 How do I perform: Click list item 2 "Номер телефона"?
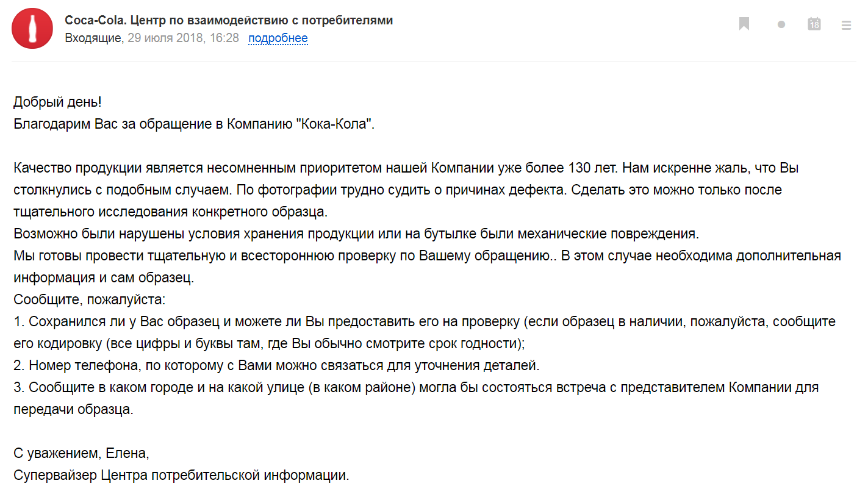coord(276,365)
